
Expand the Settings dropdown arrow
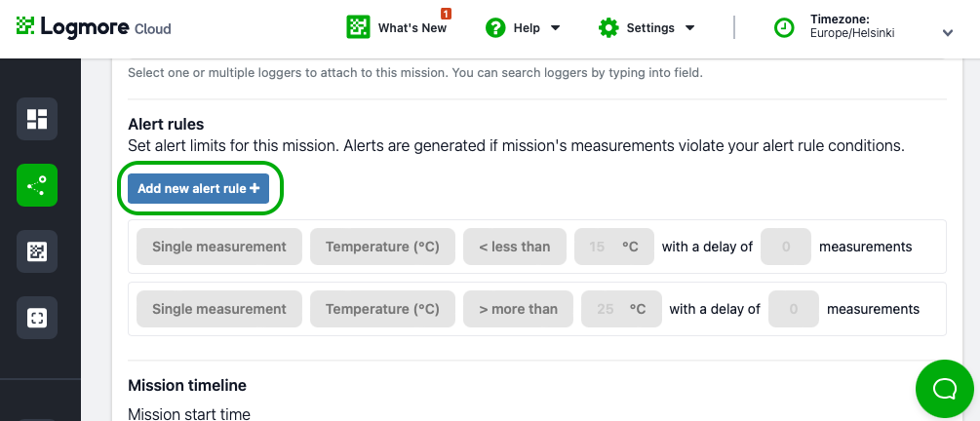(x=690, y=28)
